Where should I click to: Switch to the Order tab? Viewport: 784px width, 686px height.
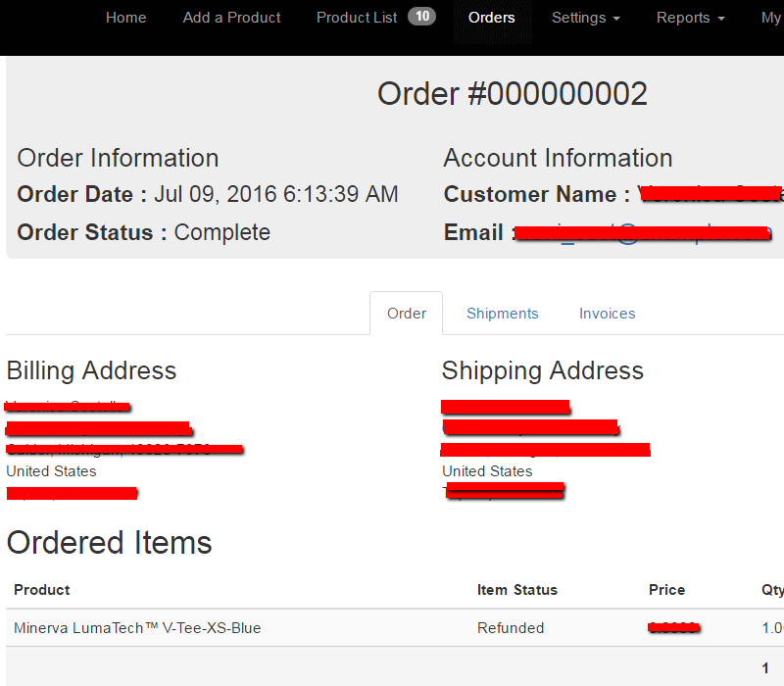(x=407, y=314)
